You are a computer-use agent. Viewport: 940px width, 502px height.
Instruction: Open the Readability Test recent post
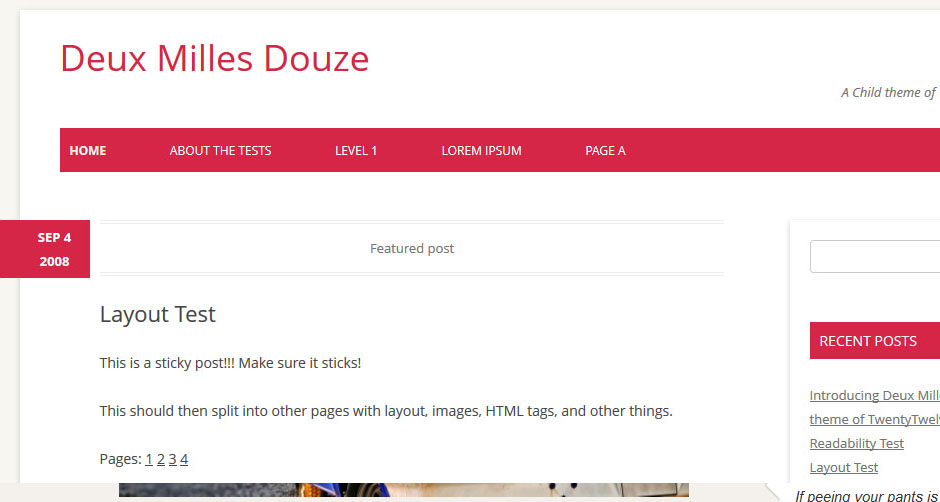(x=857, y=443)
